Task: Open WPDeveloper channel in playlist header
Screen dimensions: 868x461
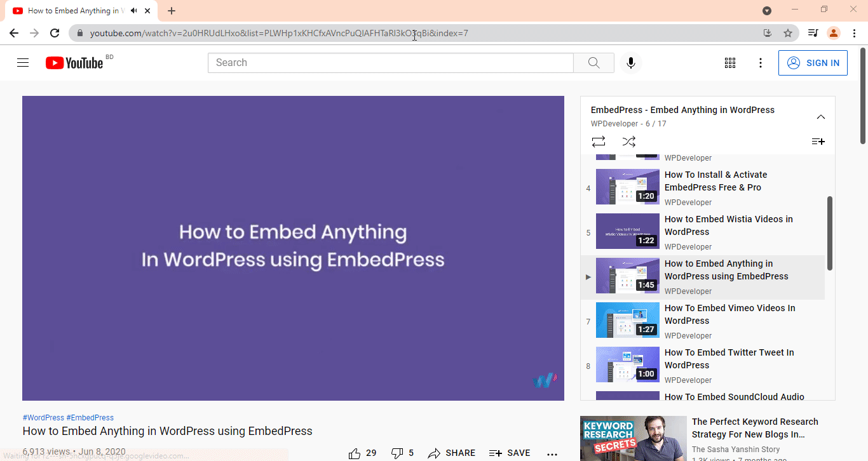Action: pyautogui.click(x=614, y=124)
